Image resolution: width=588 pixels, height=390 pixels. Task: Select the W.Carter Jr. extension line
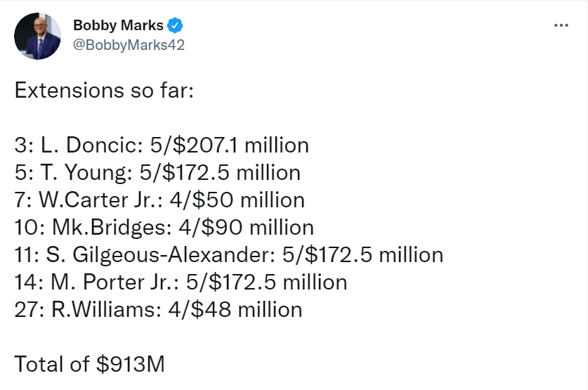point(159,200)
